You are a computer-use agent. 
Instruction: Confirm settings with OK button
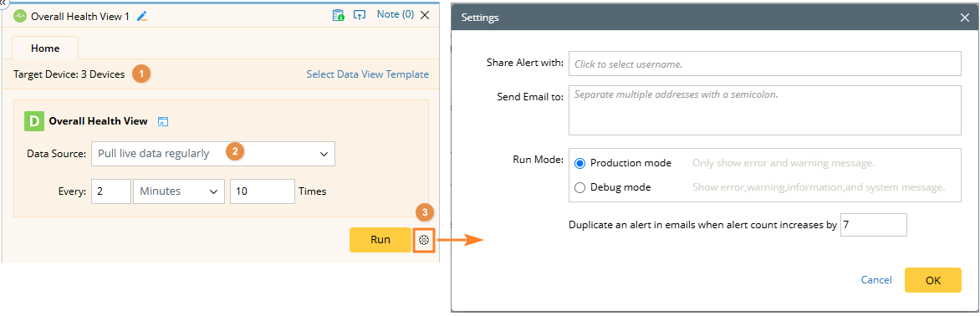click(932, 280)
